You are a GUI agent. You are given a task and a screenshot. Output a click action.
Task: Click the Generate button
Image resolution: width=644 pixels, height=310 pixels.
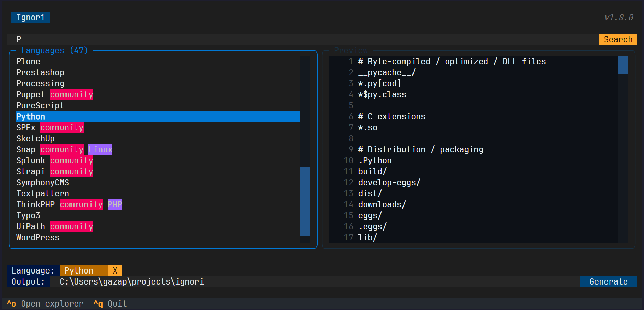608,281
